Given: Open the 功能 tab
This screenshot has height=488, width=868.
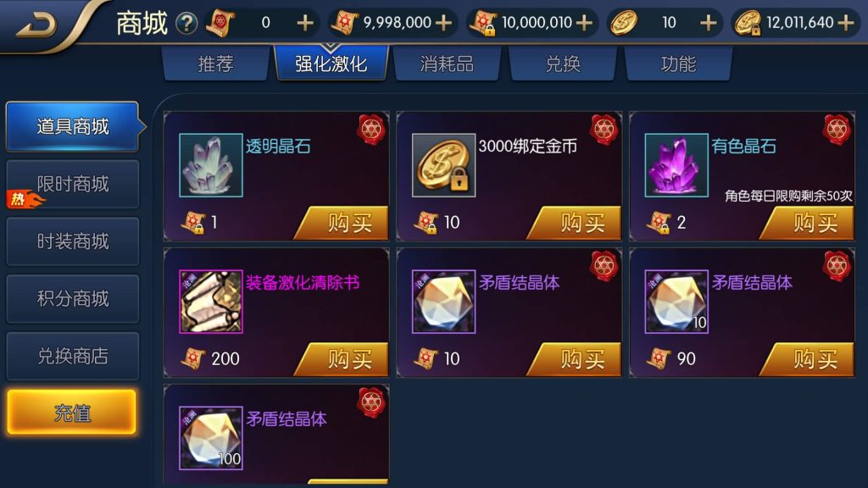Looking at the screenshot, I should (x=678, y=64).
